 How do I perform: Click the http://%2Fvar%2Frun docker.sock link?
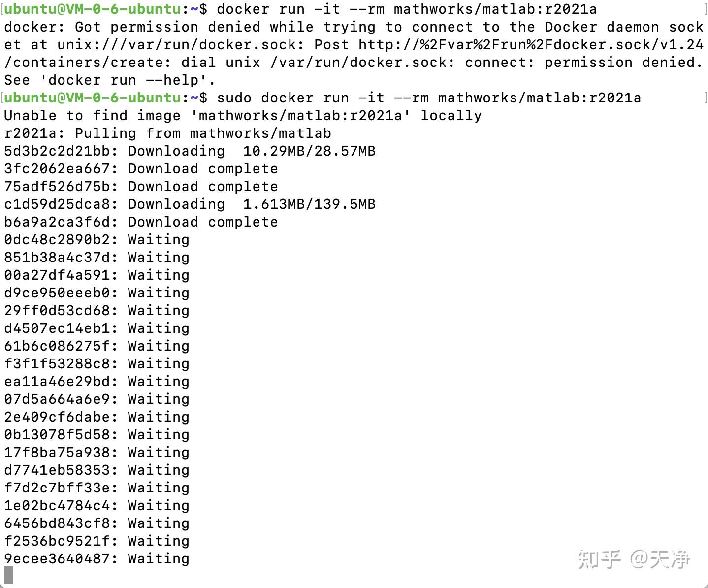pyautogui.click(x=531, y=45)
